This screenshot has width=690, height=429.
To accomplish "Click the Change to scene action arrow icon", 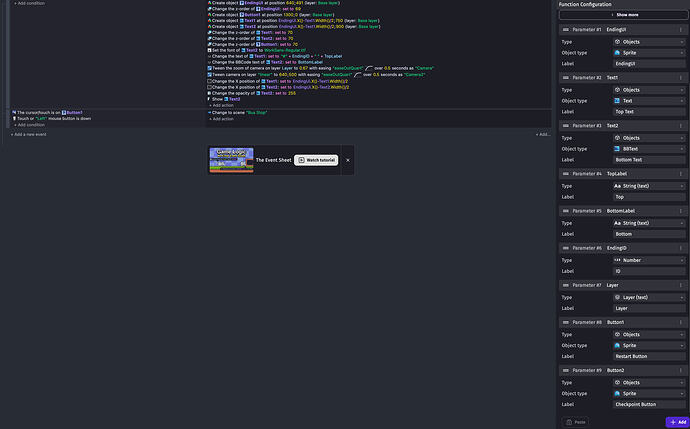I will tap(209, 113).
